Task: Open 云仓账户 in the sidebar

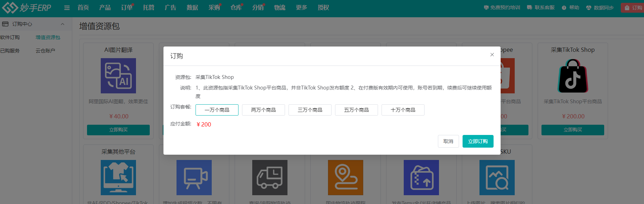Action: 45,51
